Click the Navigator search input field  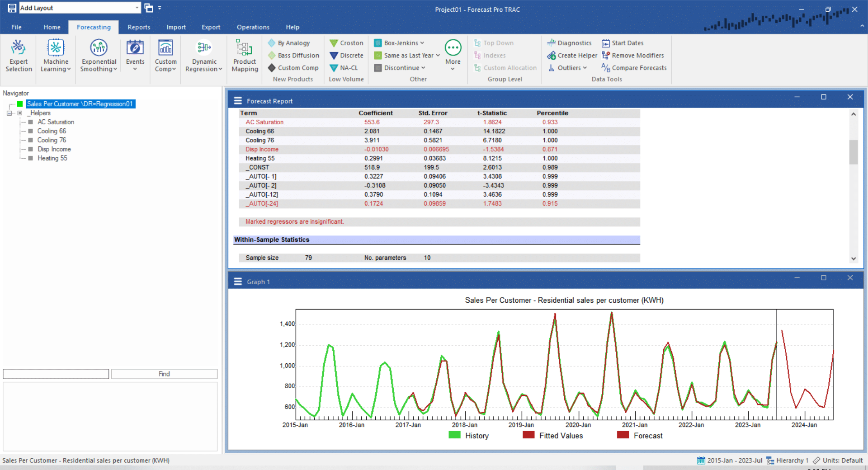coord(56,374)
